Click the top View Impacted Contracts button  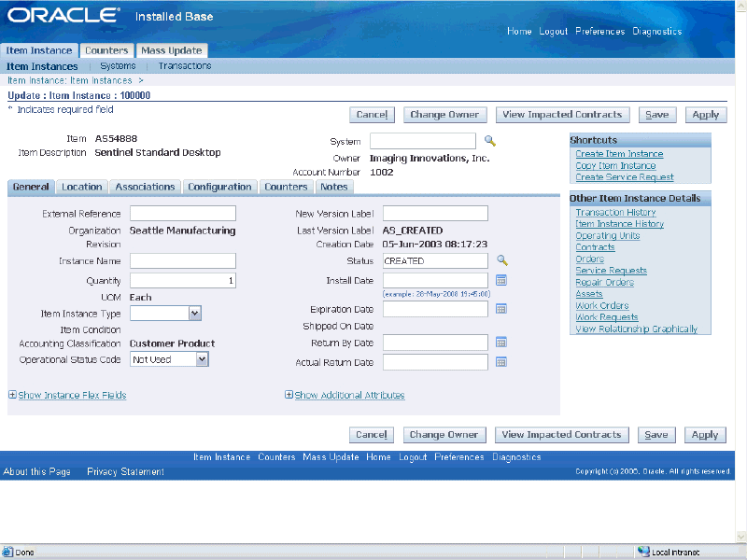(x=563, y=115)
